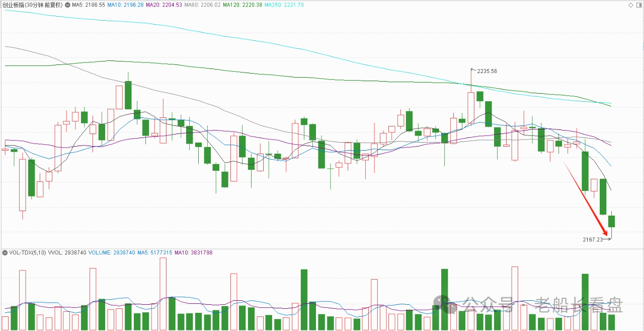Select the MA60: 2206.02 label
Image resolution: width=644 pixels, height=331 pixels.
(202, 5)
